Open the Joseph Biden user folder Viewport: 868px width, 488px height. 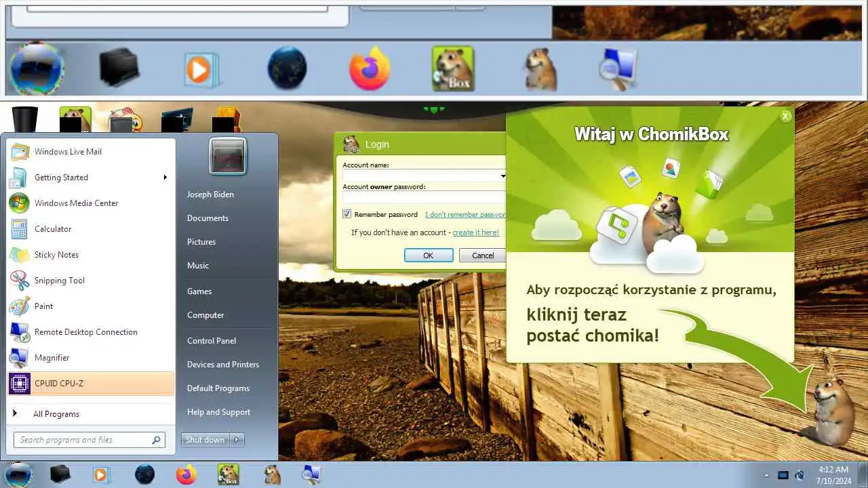click(x=210, y=195)
